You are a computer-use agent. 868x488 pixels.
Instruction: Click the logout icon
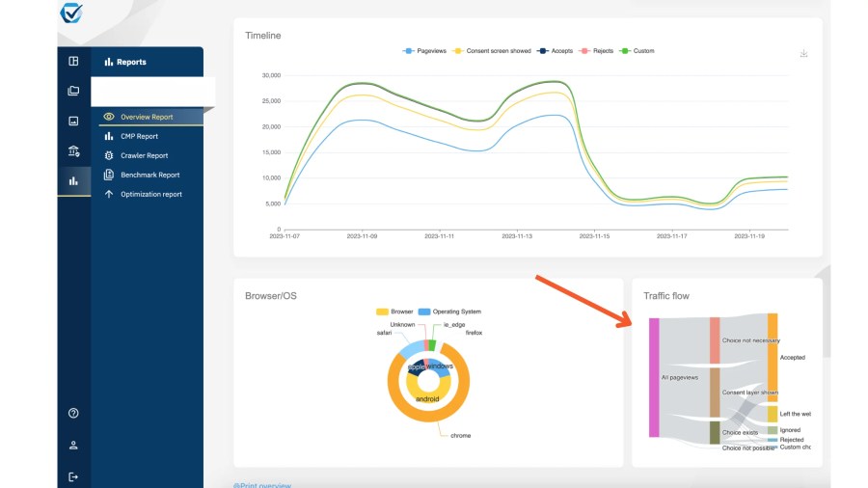click(x=73, y=477)
